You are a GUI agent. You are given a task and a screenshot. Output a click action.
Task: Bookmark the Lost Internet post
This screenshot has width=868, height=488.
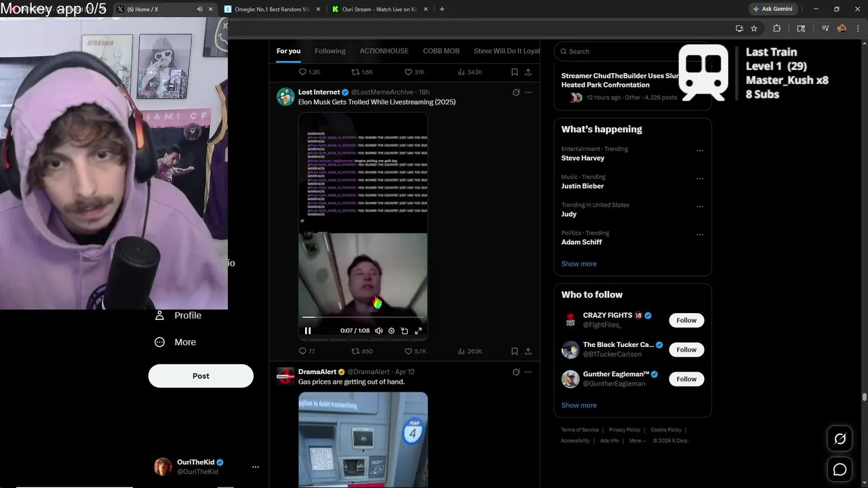[515, 351]
